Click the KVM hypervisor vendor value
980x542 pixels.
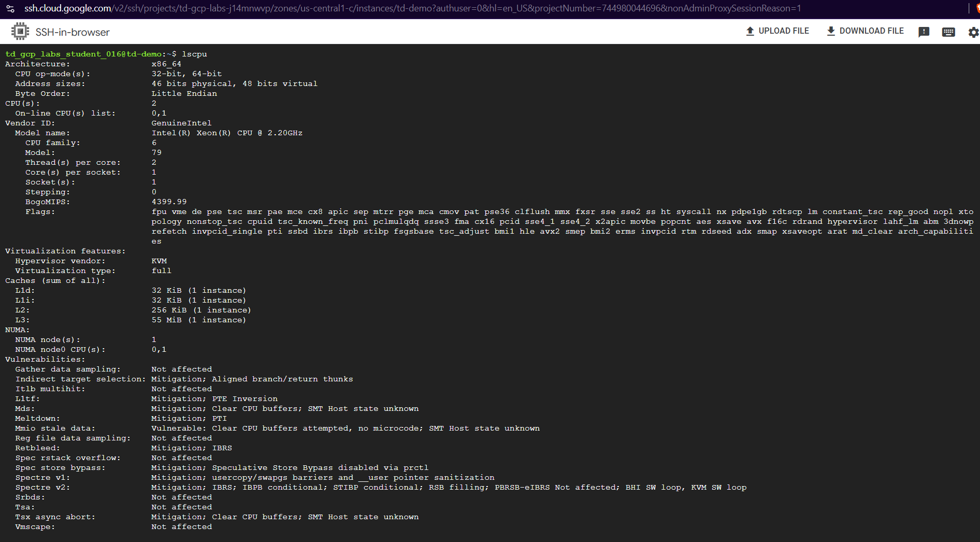coord(159,261)
